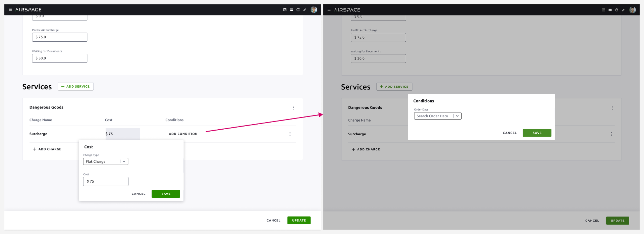Cancel the Conditions dialog
This screenshot has width=644, height=234.
point(510,133)
